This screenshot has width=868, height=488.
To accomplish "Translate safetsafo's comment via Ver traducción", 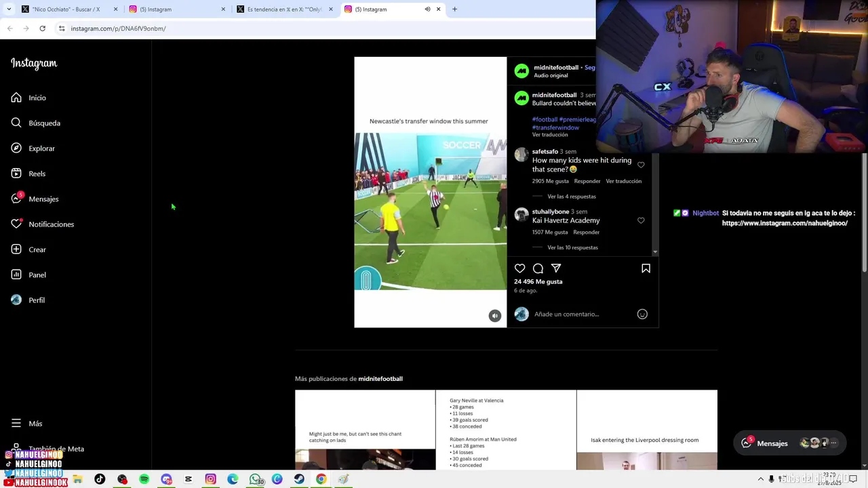I will click(x=623, y=181).
